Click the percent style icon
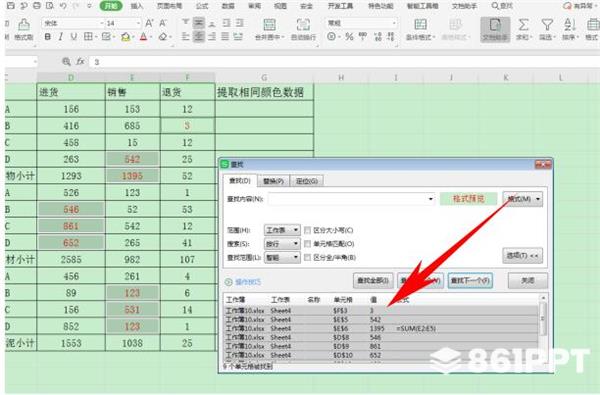Screen dimensions: 600x395 (x=349, y=37)
